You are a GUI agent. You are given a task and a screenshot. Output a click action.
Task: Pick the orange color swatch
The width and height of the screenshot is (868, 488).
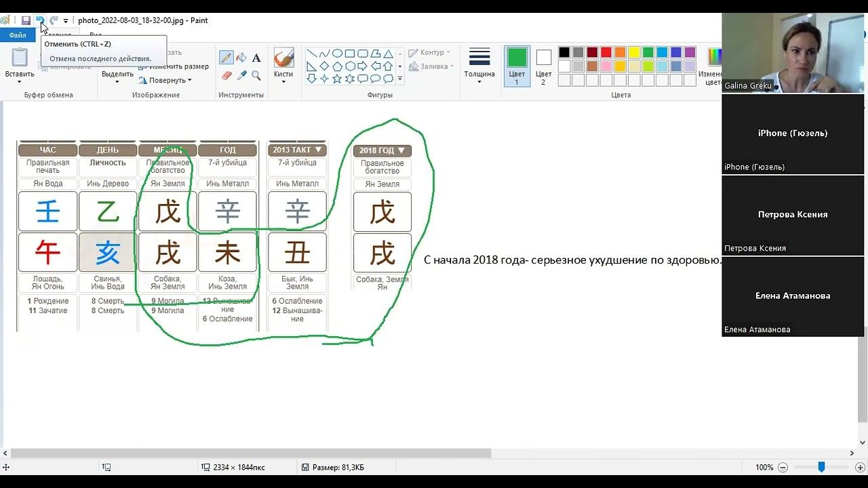tap(620, 52)
